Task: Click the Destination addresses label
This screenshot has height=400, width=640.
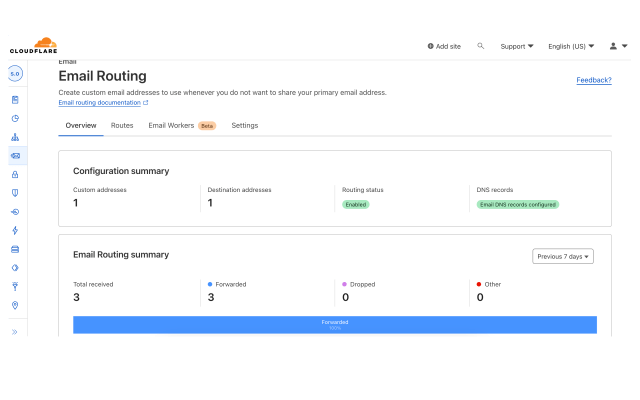Action: tap(239, 190)
